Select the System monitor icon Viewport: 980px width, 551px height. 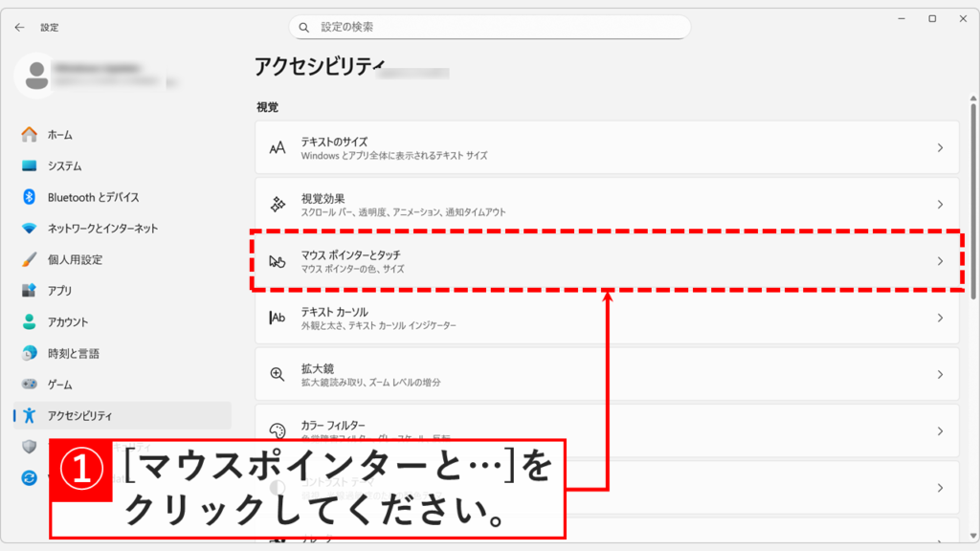point(29,166)
